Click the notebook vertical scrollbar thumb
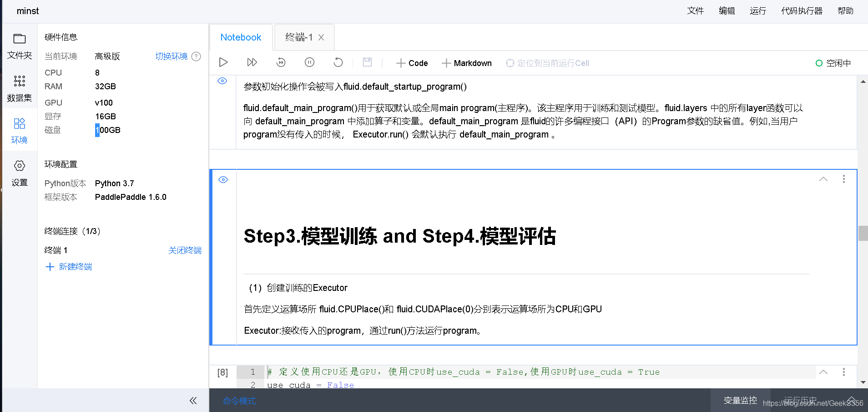Viewport: 868px width, 412px height. click(863, 233)
